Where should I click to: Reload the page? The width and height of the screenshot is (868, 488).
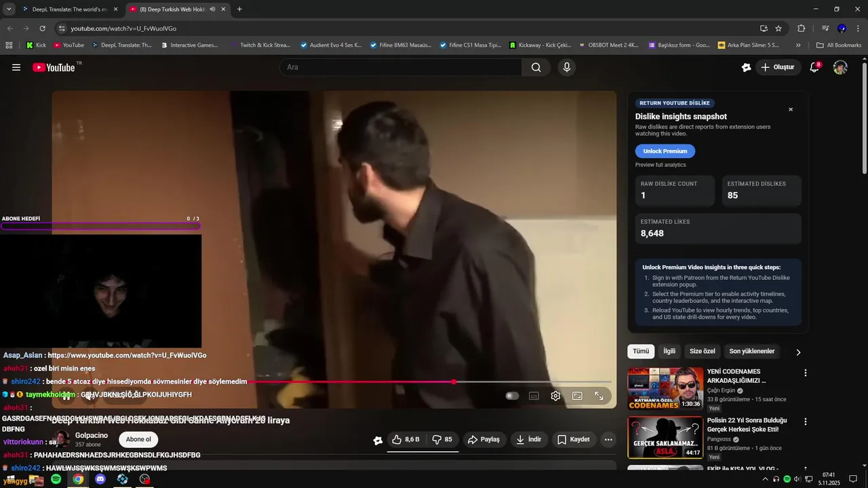click(42, 28)
